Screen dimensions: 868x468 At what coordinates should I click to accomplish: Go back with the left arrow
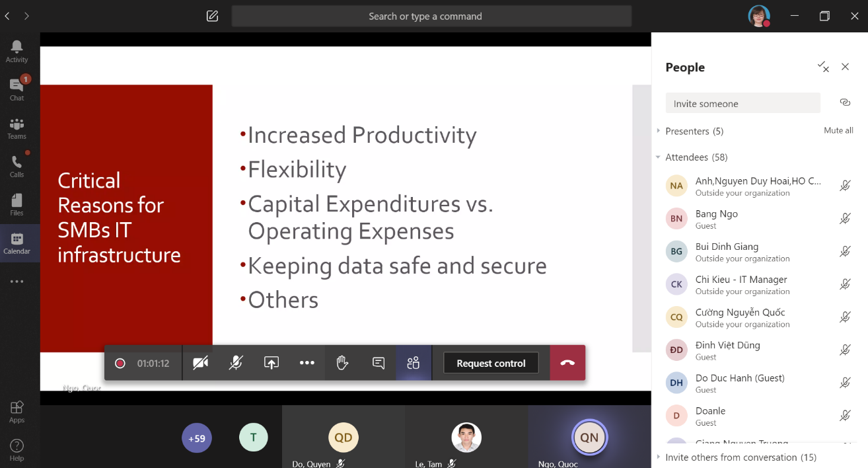tap(7, 16)
